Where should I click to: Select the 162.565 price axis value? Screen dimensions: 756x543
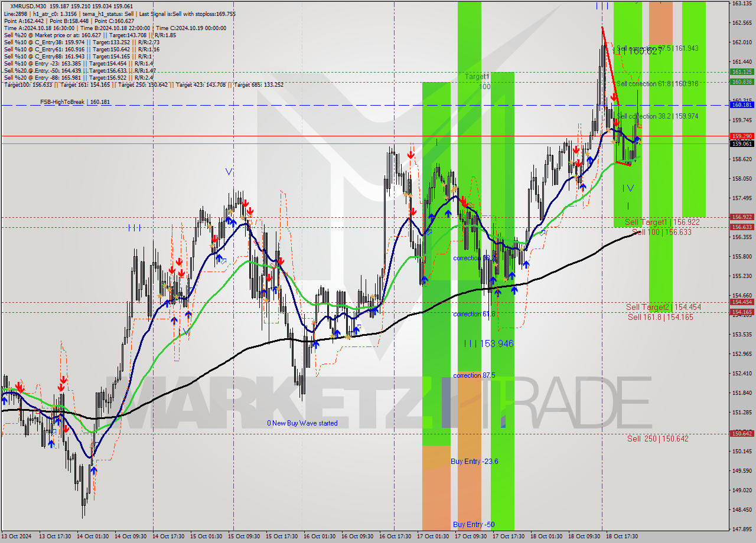pyautogui.click(x=742, y=23)
